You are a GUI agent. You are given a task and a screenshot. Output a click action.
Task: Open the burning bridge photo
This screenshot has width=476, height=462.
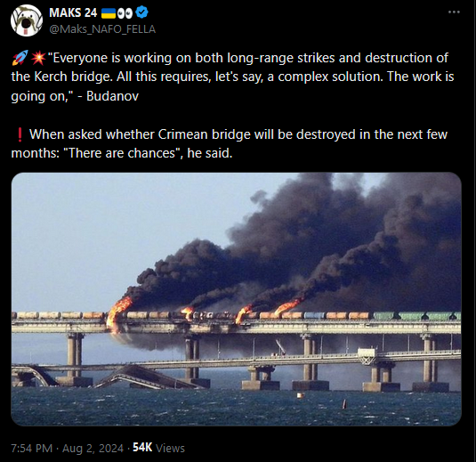[x=236, y=299]
